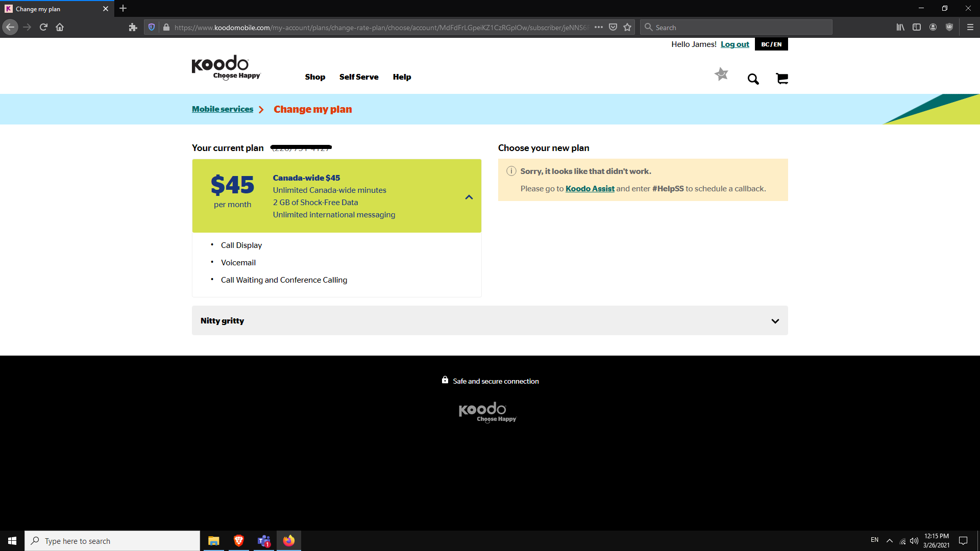This screenshot has width=980, height=551.
Task: Click Windows taskbar search box
Action: [x=112, y=541]
